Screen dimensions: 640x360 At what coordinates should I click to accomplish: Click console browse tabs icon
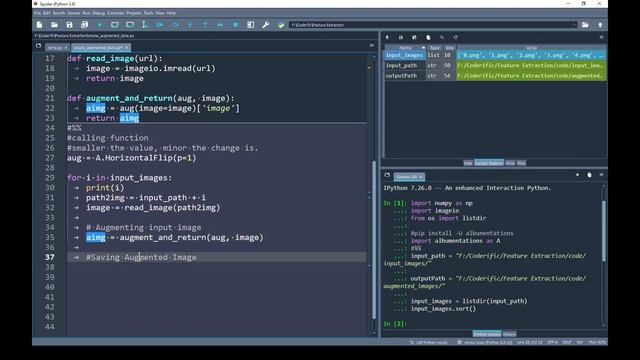pyautogui.click(x=387, y=175)
